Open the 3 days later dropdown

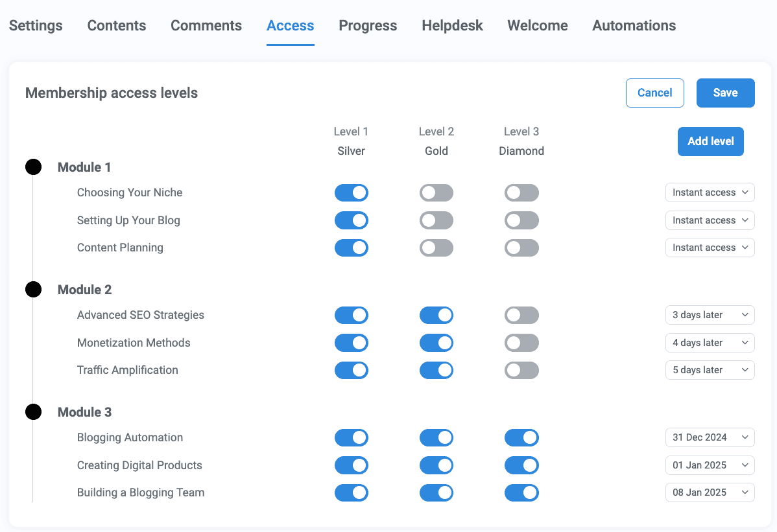(710, 315)
